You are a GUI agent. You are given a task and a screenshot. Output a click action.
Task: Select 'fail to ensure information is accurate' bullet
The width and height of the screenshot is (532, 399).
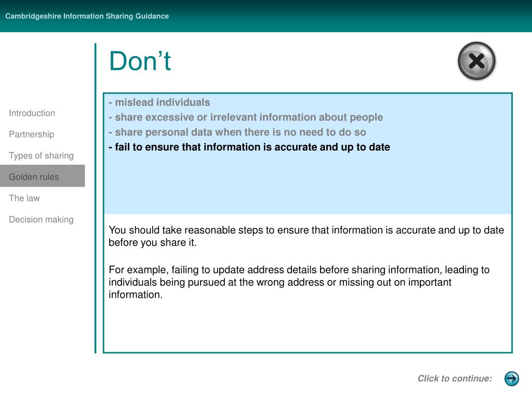tap(249, 147)
